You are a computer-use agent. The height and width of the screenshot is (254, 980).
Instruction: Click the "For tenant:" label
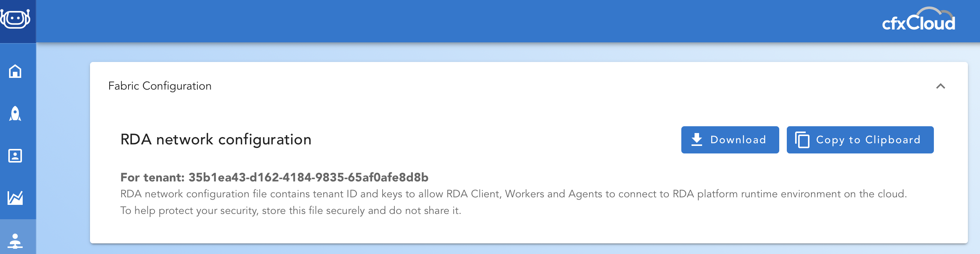pyautogui.click(x=152, y=177)
